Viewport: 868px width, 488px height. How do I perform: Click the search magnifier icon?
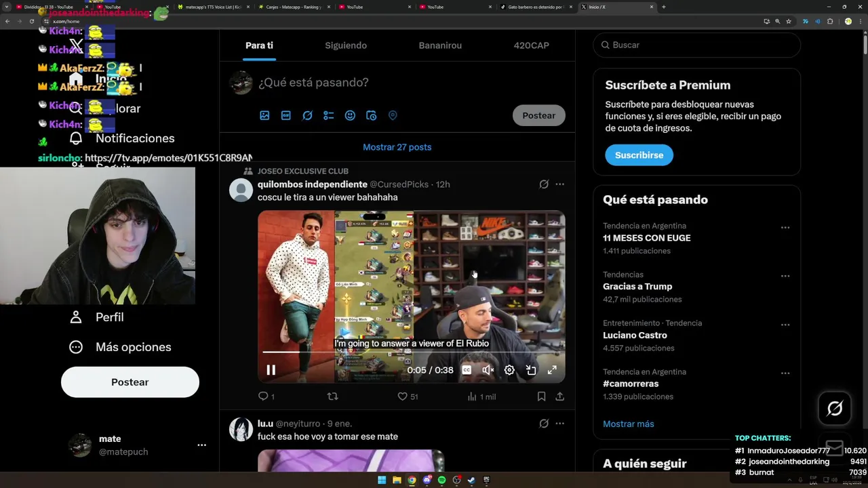(606, 45)
